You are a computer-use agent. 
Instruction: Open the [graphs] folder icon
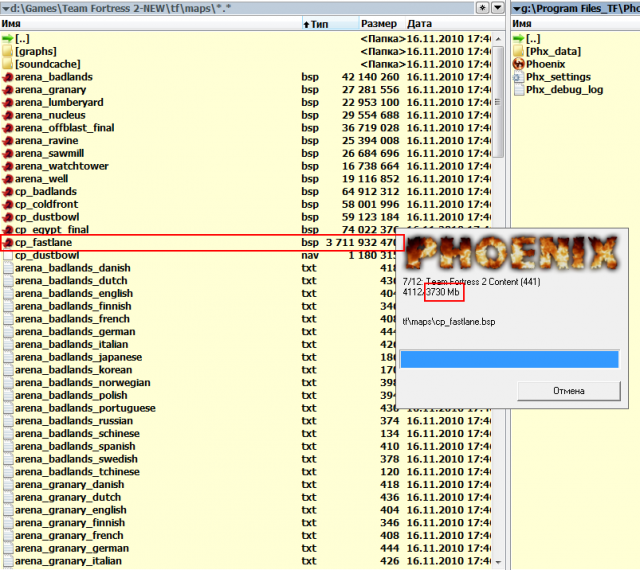tap(8, 51)
